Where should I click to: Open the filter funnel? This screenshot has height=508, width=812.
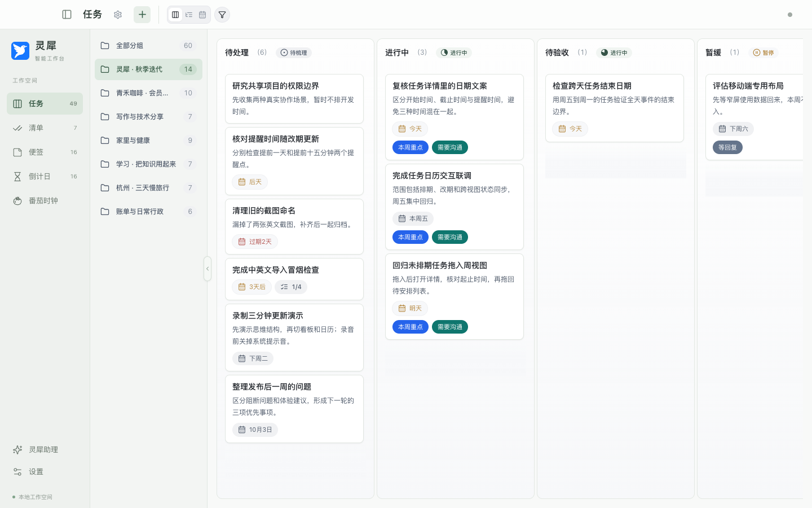coord(222,15)
